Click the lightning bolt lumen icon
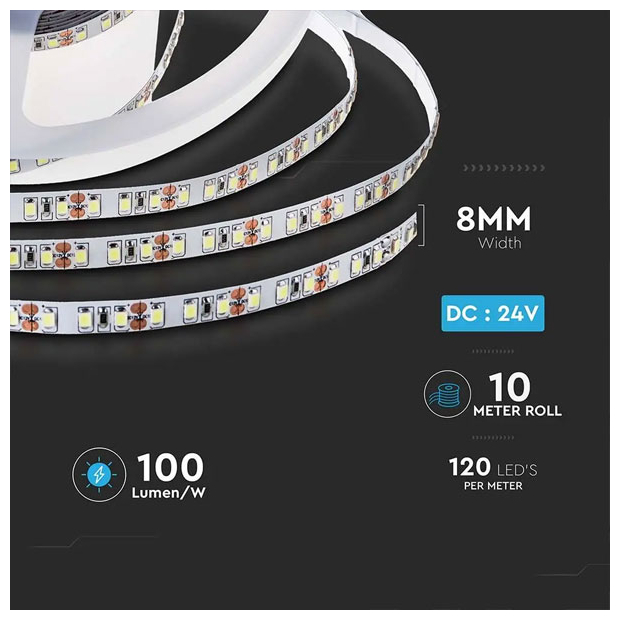620x620 pixels. pyautogui.click(x=99, y=474)
